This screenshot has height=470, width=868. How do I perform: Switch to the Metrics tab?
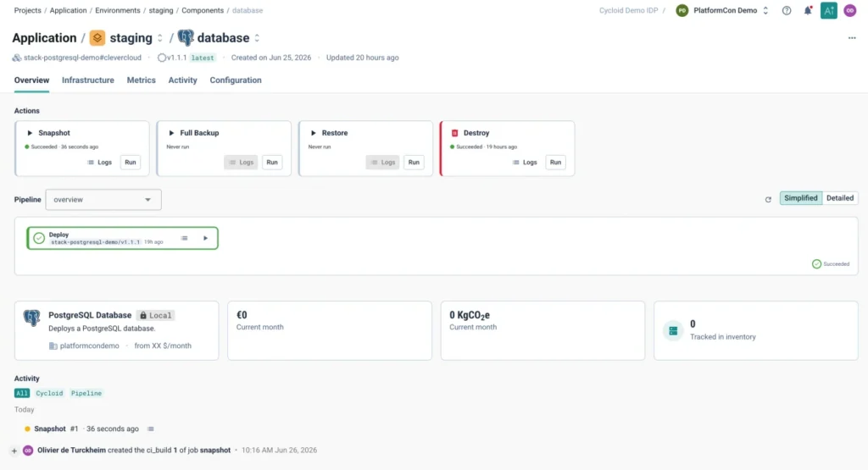point(142,80)
